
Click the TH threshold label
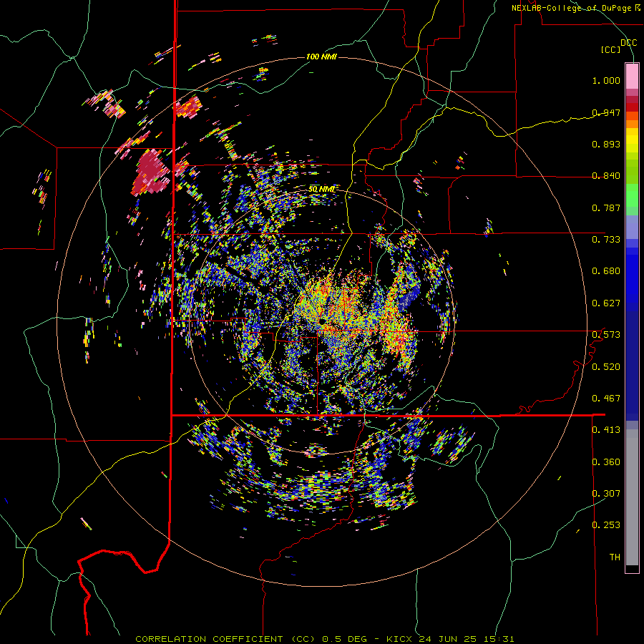pyautogui.click(x=615, y=557)
